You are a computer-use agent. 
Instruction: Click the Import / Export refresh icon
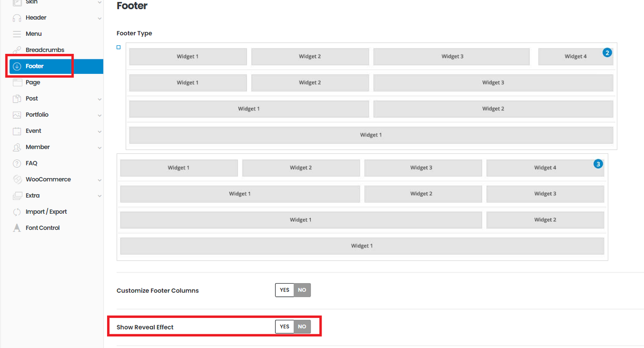(x=17, y=212)
